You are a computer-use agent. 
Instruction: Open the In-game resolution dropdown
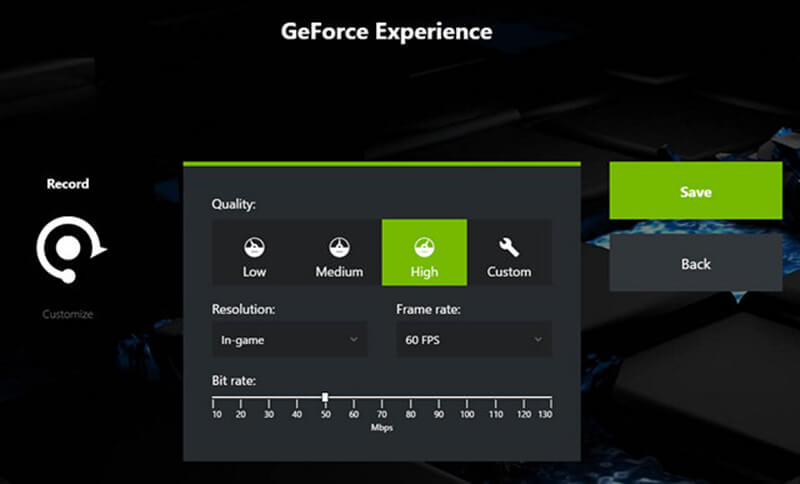[289, 340]
